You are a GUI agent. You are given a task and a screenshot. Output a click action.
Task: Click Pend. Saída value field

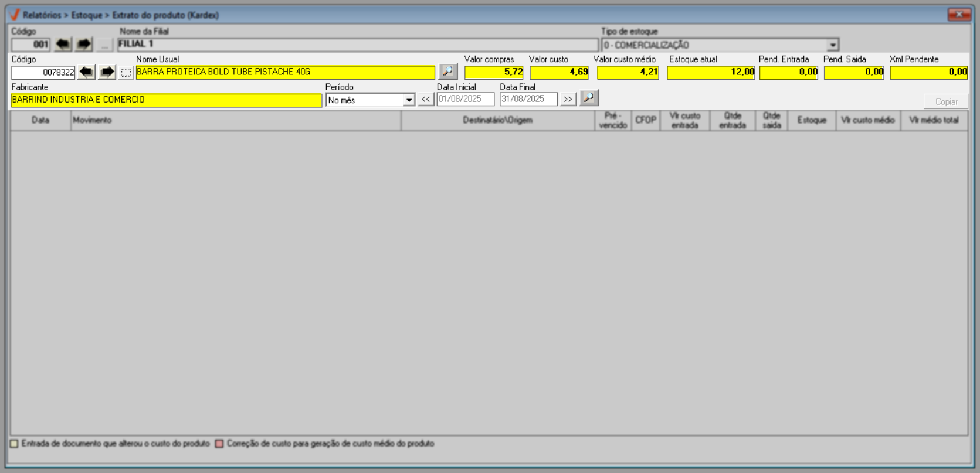point(854,72)
